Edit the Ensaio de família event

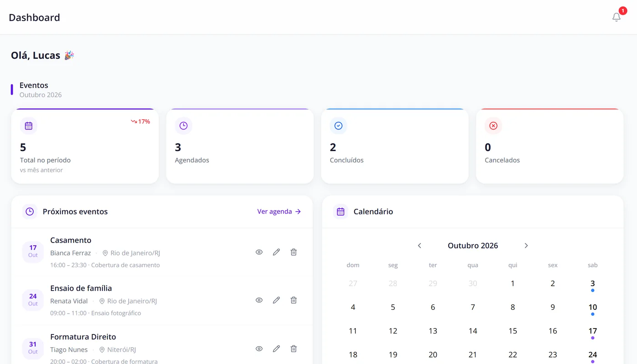pos(276,300)
